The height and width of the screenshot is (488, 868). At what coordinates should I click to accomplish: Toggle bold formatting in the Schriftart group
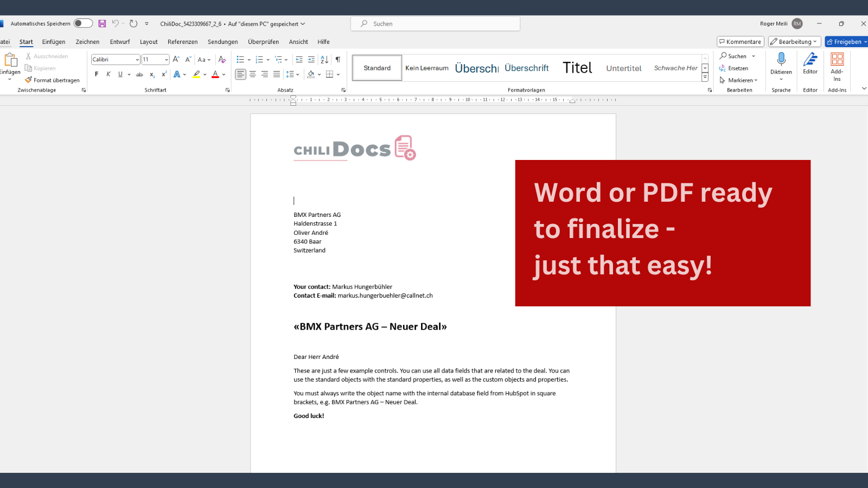(x=96, y=74)
